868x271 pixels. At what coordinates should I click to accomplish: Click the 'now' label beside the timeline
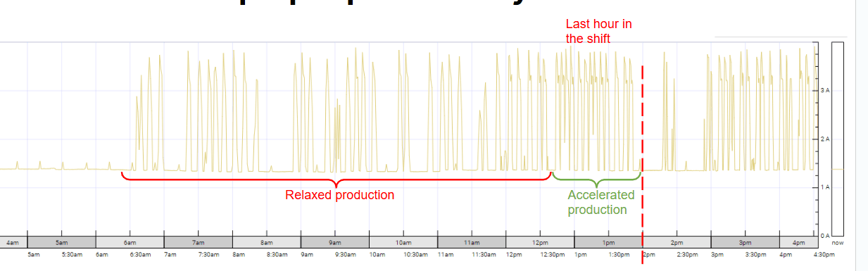point(837,242)
